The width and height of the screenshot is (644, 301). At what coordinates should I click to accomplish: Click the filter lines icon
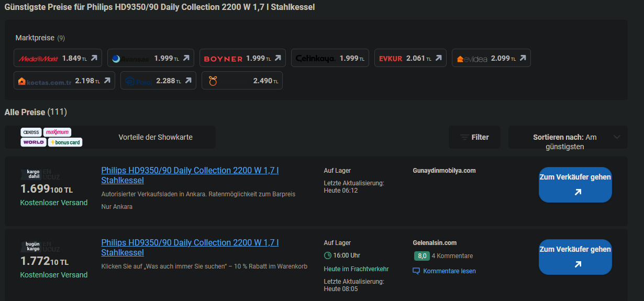pos(464,137)
